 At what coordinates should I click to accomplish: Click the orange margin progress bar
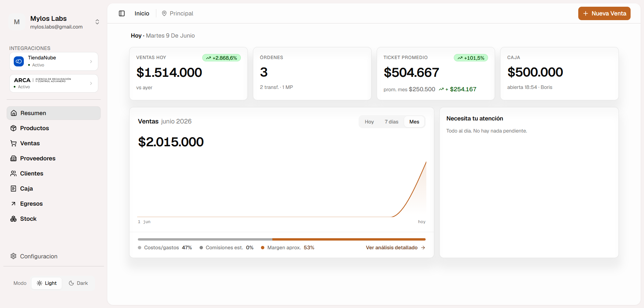(349, 239)
